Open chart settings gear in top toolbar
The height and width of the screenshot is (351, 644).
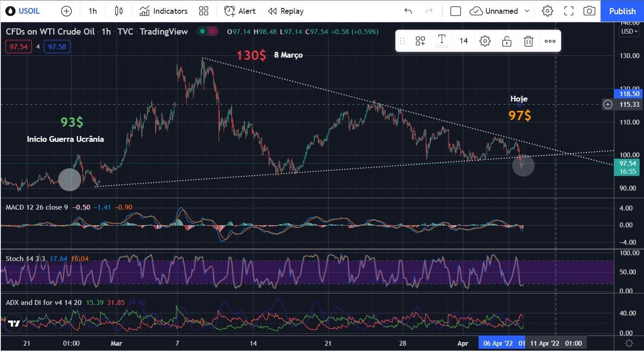pyautogui.click(x=547, y=11)
